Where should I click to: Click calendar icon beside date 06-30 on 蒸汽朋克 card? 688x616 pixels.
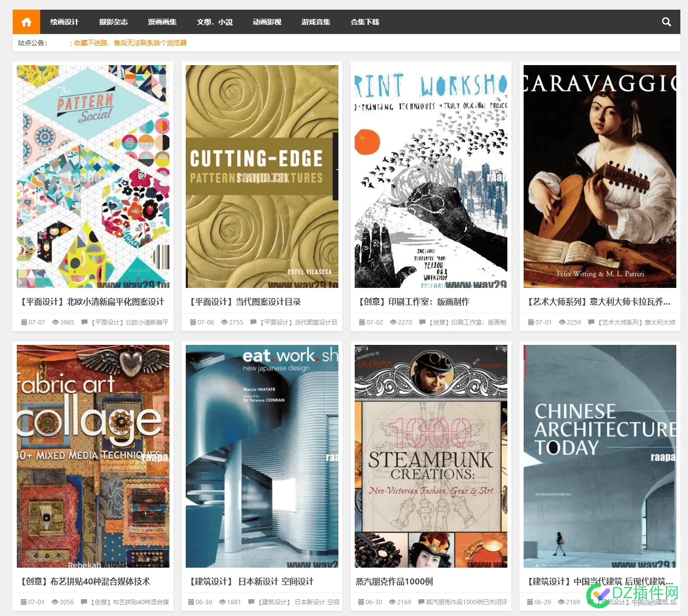[361, 602]
